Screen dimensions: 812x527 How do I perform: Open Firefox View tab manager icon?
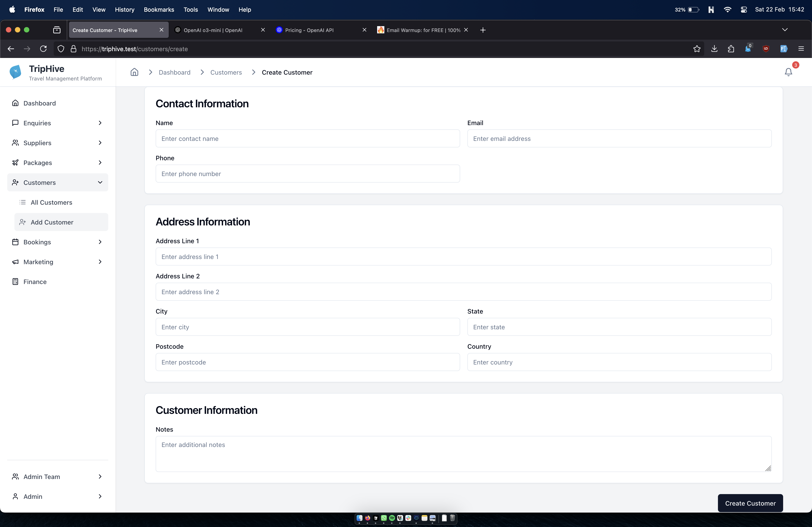(x=57, y=30)
